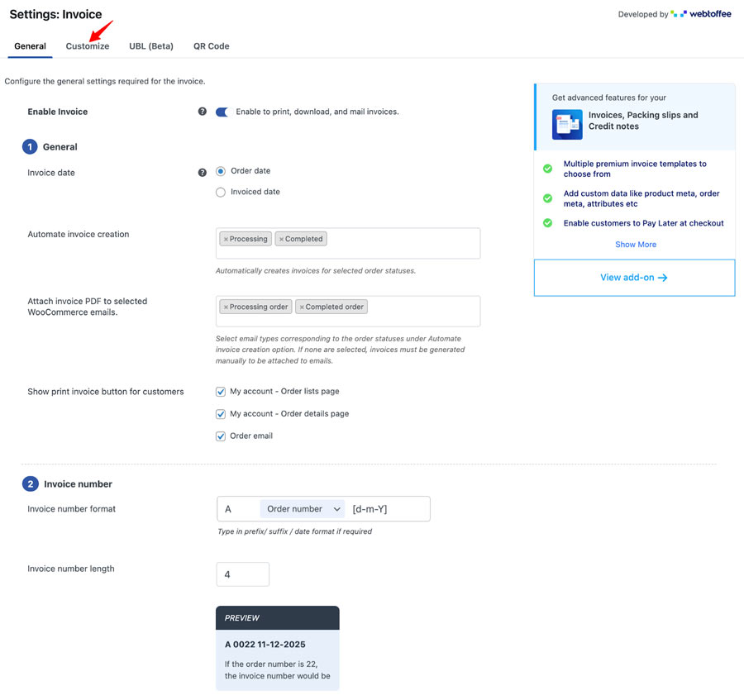The width and height of the screenshot is (744, 700).
Task: Remove Processing order email tag
Action: click(226, 307)
